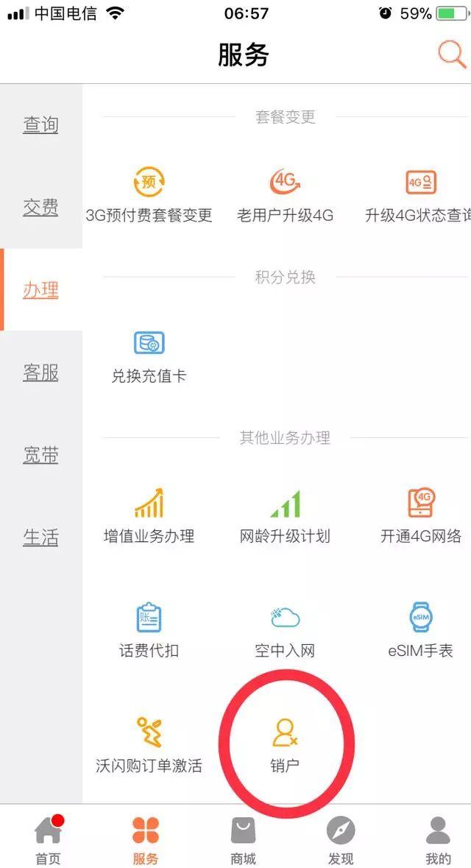
Task: Tap the 销户 account cancel icon
Action: click(x=285, y=732)
